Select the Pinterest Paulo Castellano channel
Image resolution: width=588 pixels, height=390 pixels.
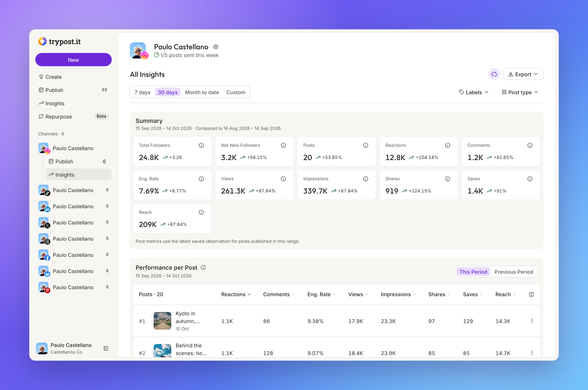[74, 287]
